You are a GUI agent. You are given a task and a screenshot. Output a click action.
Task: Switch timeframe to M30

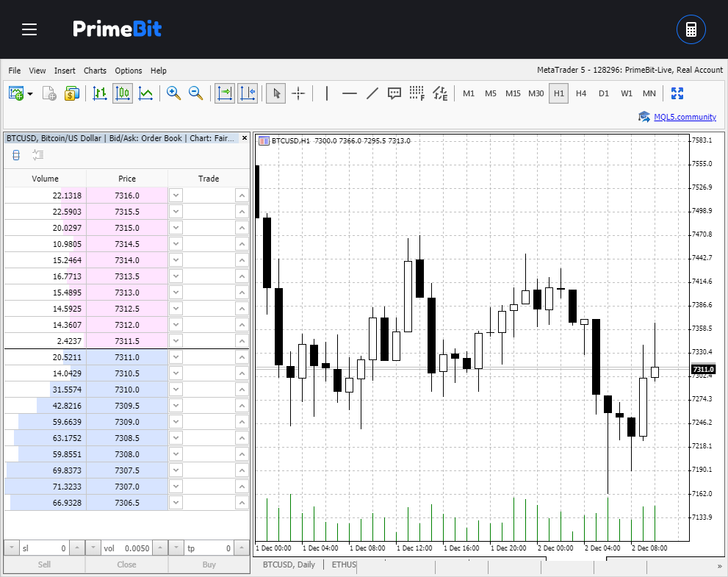536,93
